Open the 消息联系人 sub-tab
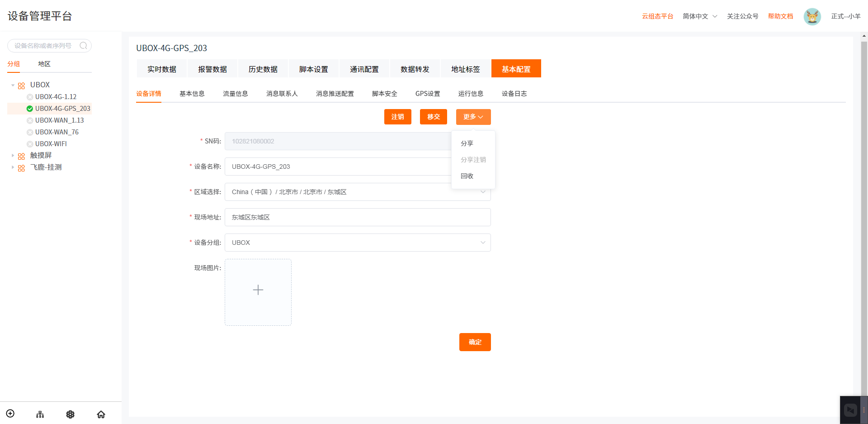 (x=282, y=94)
